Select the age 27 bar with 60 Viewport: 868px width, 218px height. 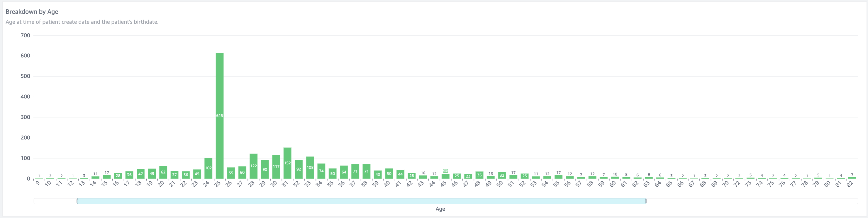(242, 173)
